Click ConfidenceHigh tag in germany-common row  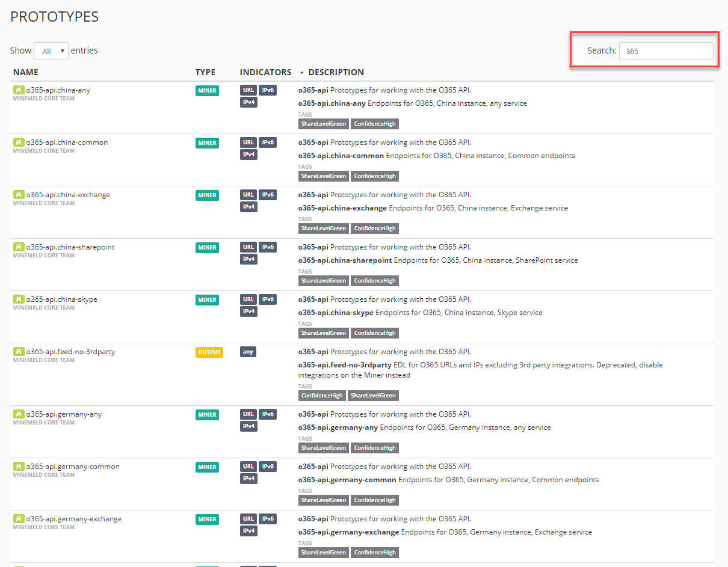click(375, 500)
